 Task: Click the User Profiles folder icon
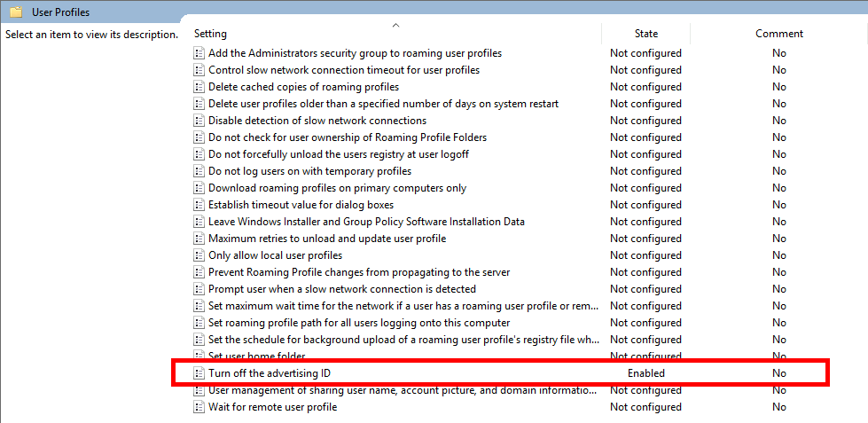click(x=17, y=12)
